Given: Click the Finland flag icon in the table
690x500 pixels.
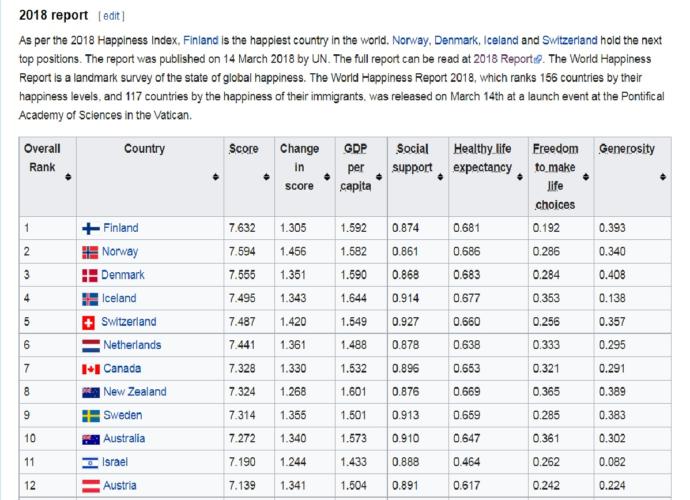Looking at the screenshot, I should pyautogui.click(x=91, y=228).
